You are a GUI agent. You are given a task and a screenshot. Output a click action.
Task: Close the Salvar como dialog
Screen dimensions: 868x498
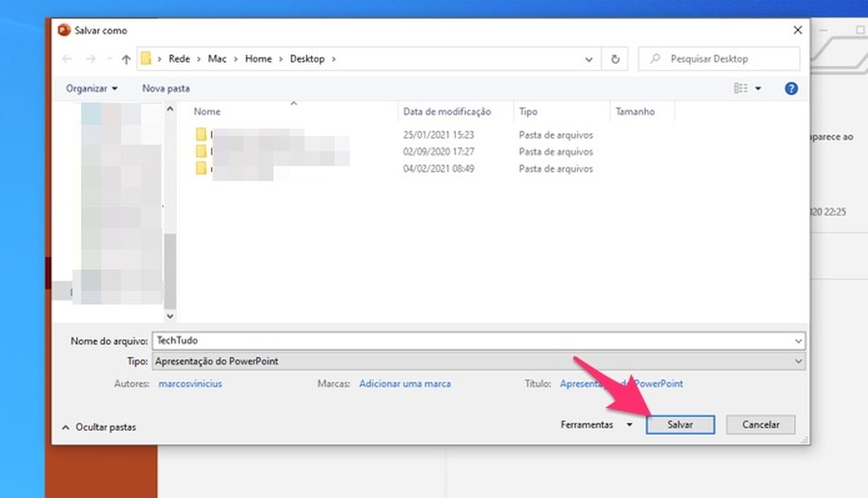pyautogui.click(x=797, y=30)
